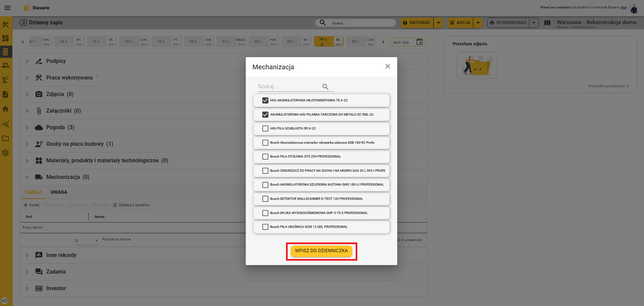Screen dimensions: 644x306
Task: Click WPISZ DO DZIENNICZKA button
Action: [321, 251]
